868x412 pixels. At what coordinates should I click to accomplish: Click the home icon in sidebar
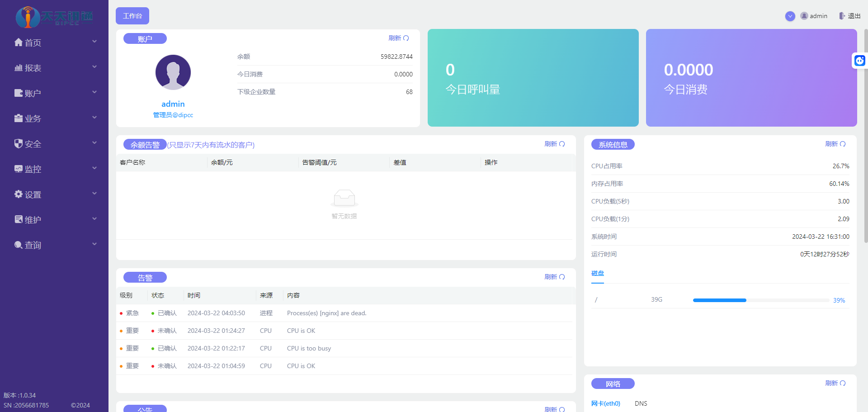(18, 43)
